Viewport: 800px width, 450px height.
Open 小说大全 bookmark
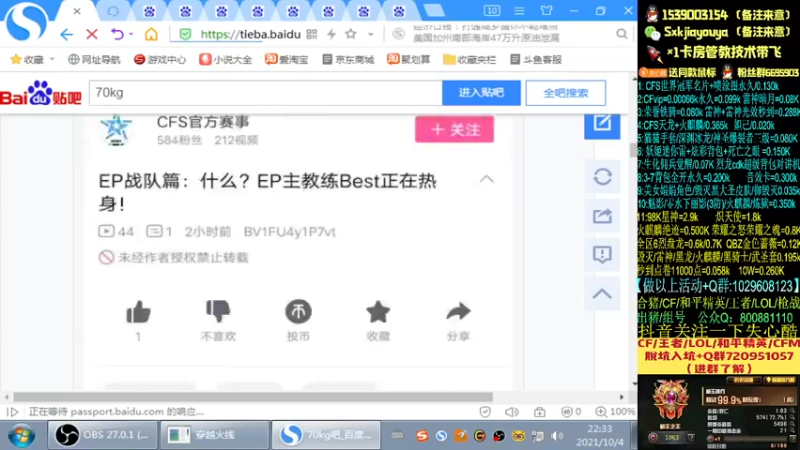click(226, 60)
